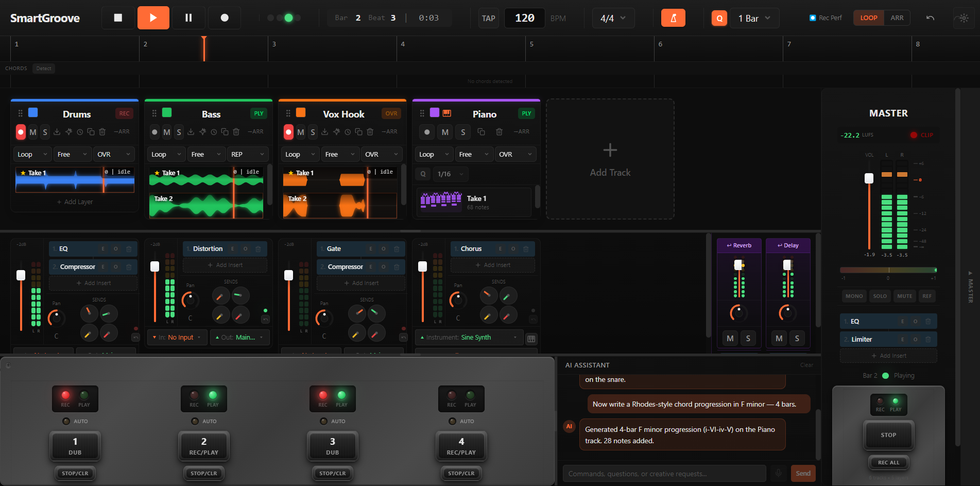Image resolution: width=980 pixels, height=486 pixels.
Task: Select Bass Take 2 layer
Action: 206,206
